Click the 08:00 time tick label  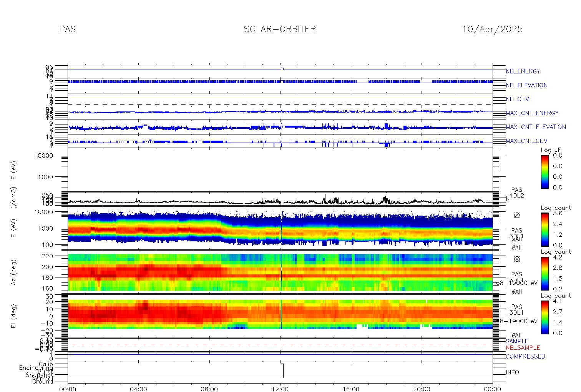pos(209,389)
